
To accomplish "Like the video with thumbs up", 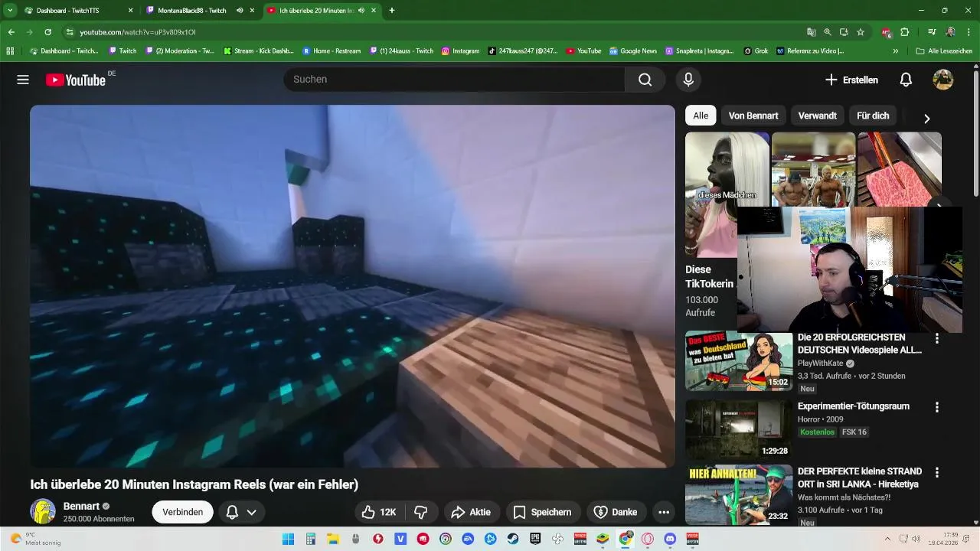I will (380, 512).
